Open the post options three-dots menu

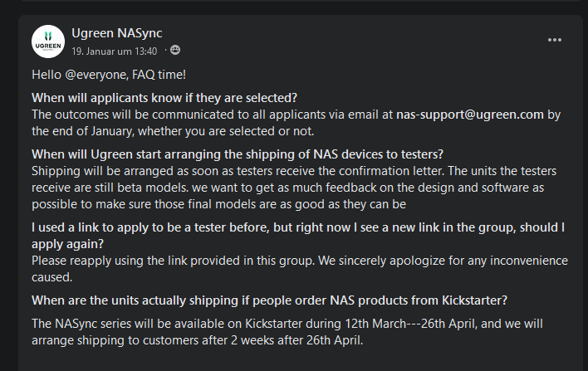point(555,40)
